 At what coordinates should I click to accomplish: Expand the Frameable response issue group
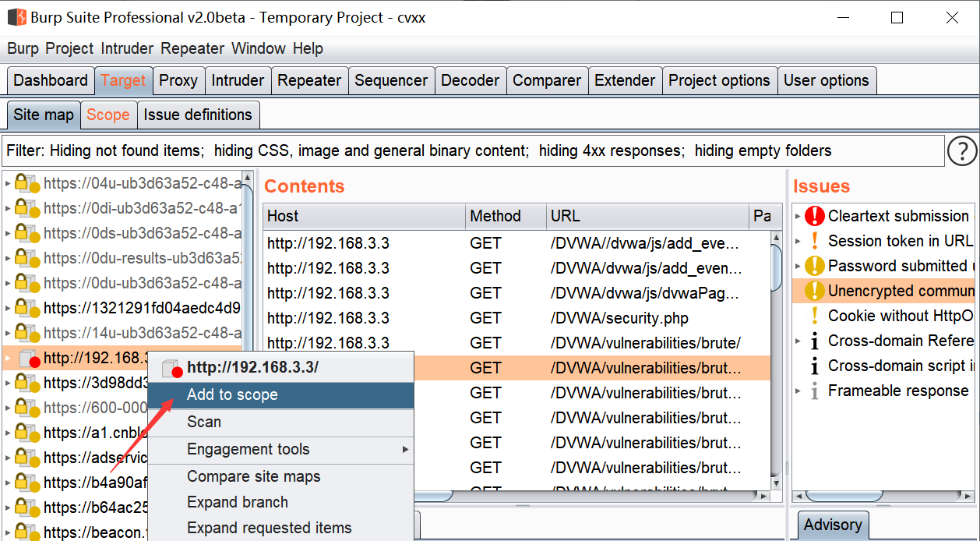pyautogui.click(x=798, y=391)
